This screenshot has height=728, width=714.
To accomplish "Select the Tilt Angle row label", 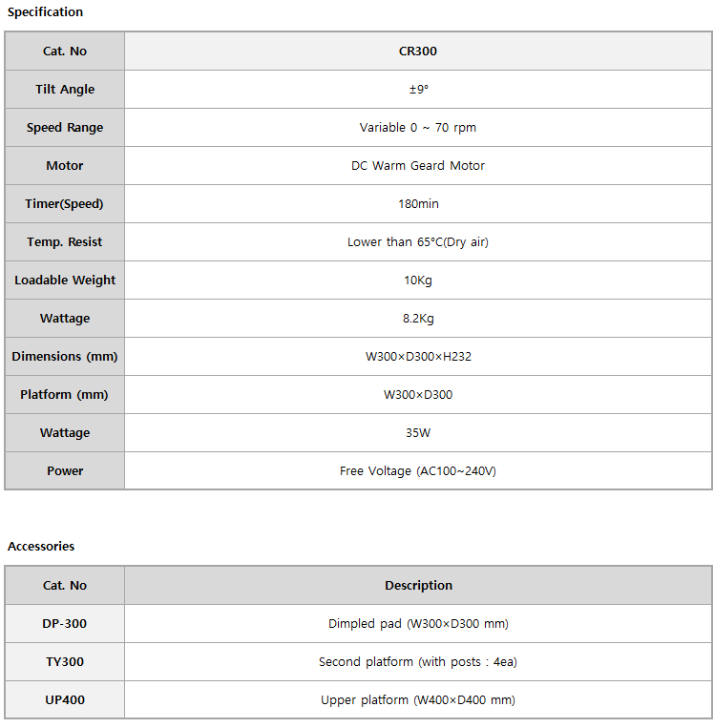I will pos(65,89).
